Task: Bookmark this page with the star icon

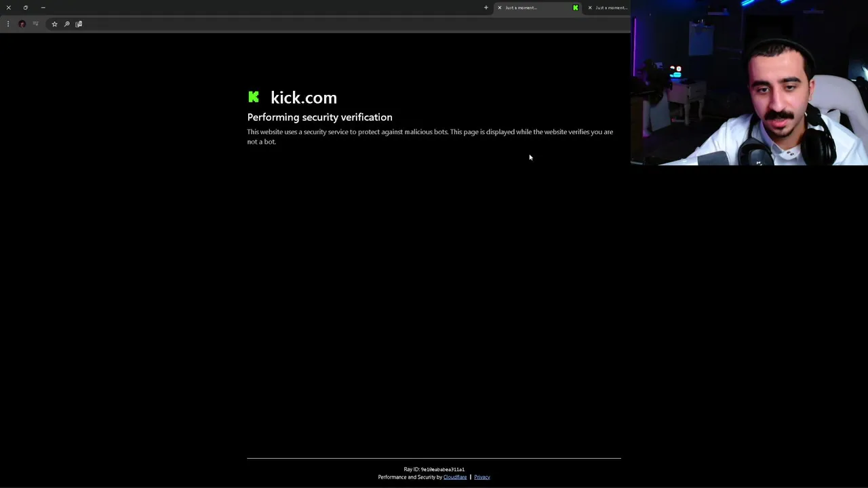Action: pyautogui.click(x=54, y=24)
